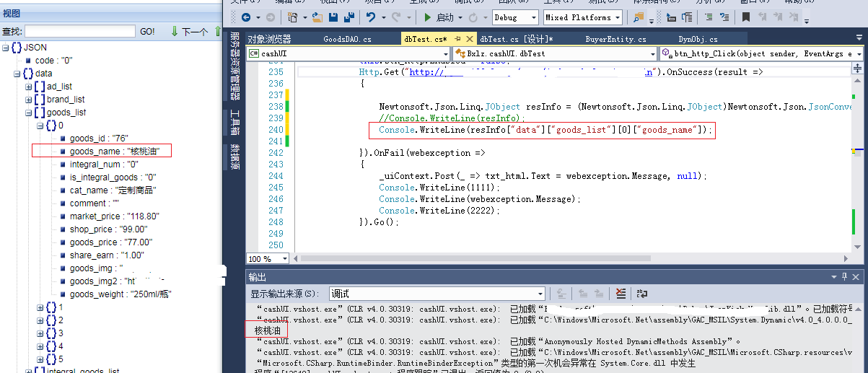The width and height of the screenshot is (868, 373).
Task: Collapse the goods_list node
Action: click(29, 113)
